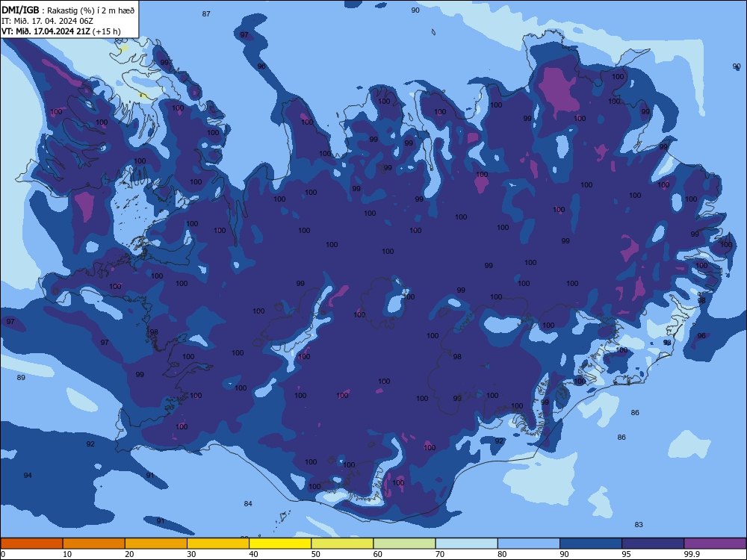The height and width of the screenshot is (560, 747).
Task: Click the init time line 'IT: Mið. 17. 04. 2024 06Z'
Action: 47,21
